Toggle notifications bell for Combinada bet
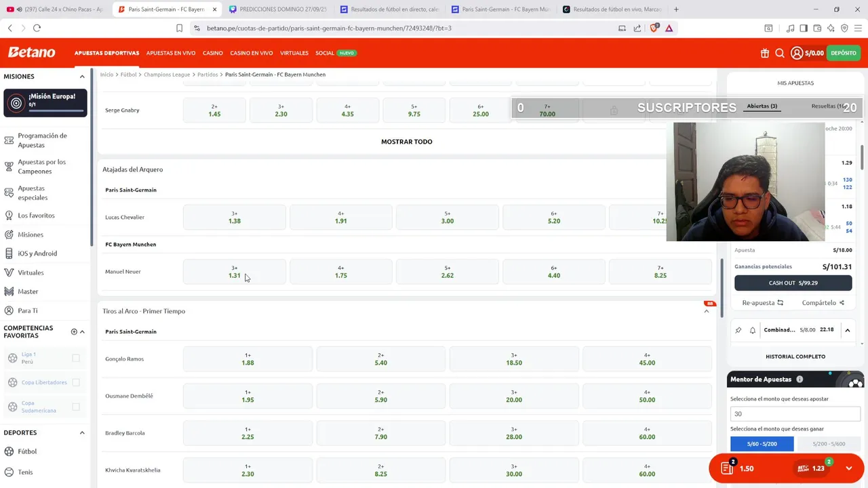Screen dimensions: 868x488 tap(752, 330)
